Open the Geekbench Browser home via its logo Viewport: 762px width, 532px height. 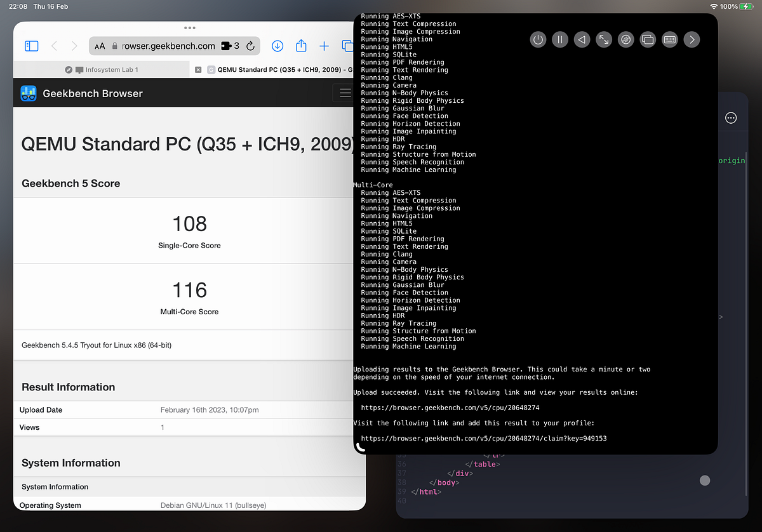tap(28, 93)
